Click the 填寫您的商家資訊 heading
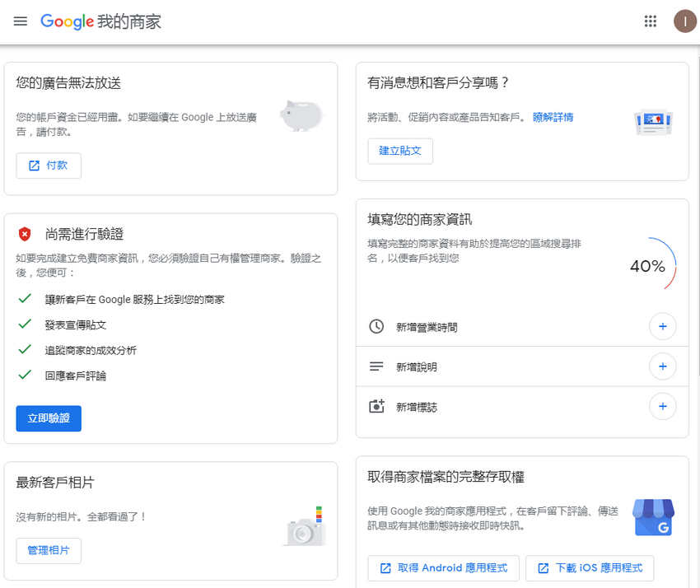Viewport: 700px width, 588px height. [420, 220]
